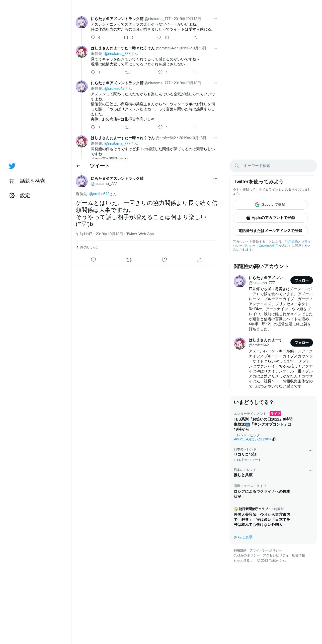Screen dimensions: 322x644
Task: Follow the にらたま@アズレン account
Action: click(302, 280)
